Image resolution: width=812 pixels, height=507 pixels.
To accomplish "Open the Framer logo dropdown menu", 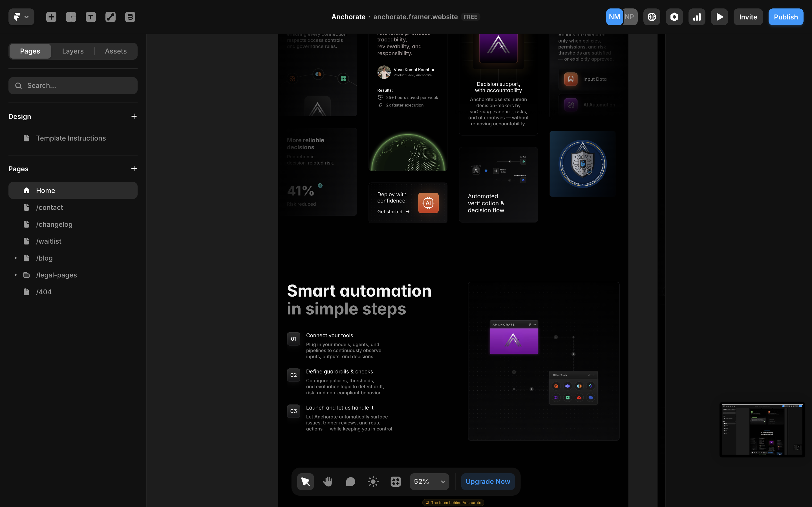I will coord(21,16).
